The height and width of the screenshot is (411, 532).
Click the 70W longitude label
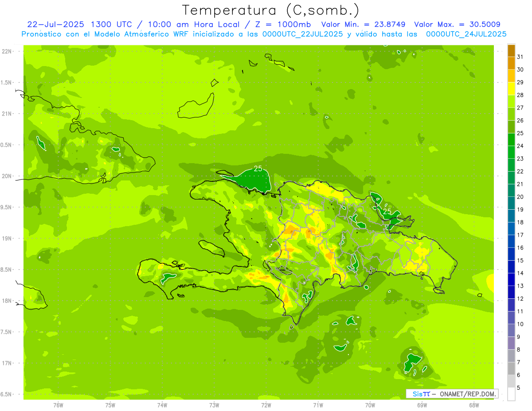(x=370, y=405)
